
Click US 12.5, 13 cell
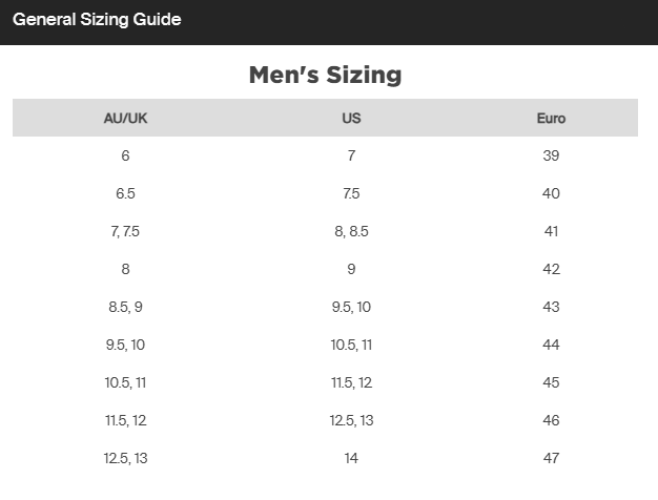(x=351, y=420)
